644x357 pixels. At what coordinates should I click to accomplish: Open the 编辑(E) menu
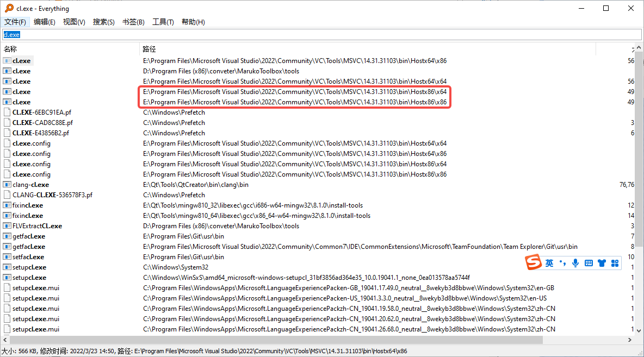(45, 22)
